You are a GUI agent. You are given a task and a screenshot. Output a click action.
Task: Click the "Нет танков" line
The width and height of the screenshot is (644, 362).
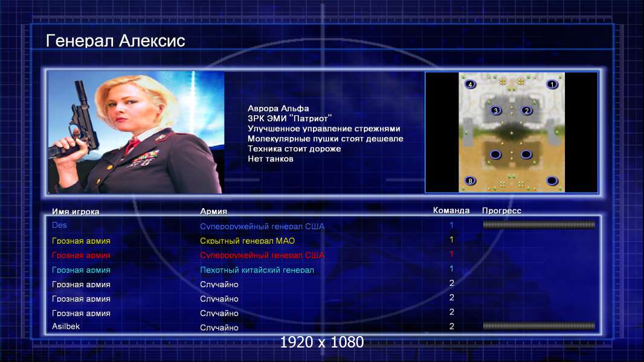(270, 159)
